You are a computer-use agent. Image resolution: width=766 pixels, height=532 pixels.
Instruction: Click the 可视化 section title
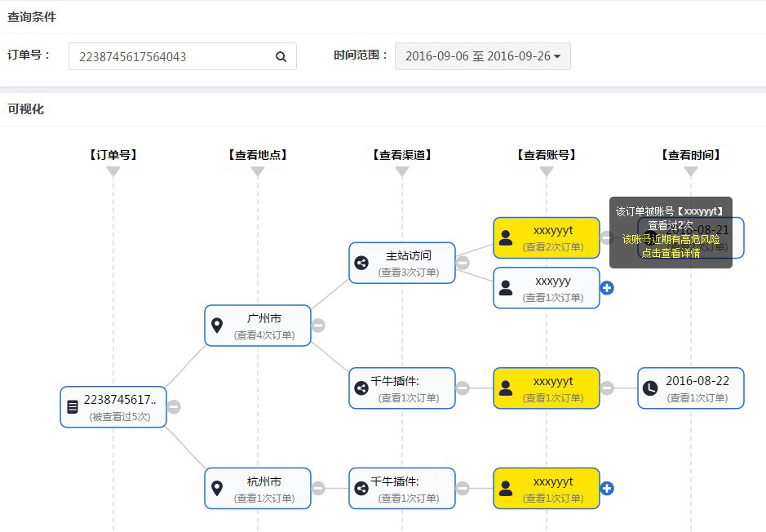(26, 109)
